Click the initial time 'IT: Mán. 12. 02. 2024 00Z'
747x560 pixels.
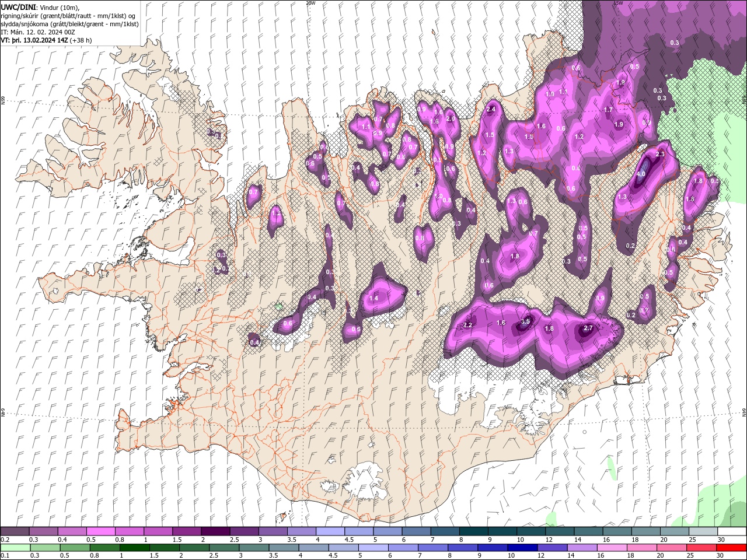click(x=38, y=32)
